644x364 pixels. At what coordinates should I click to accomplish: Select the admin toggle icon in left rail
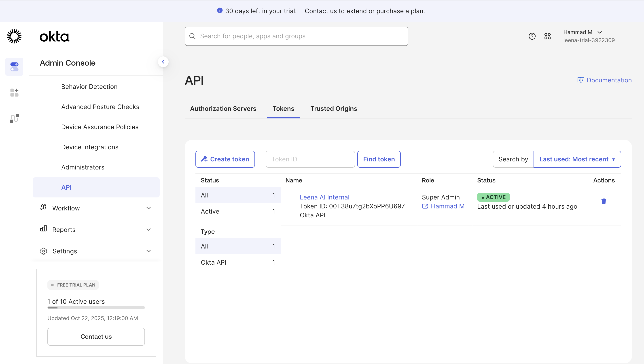tap(14, 66)
